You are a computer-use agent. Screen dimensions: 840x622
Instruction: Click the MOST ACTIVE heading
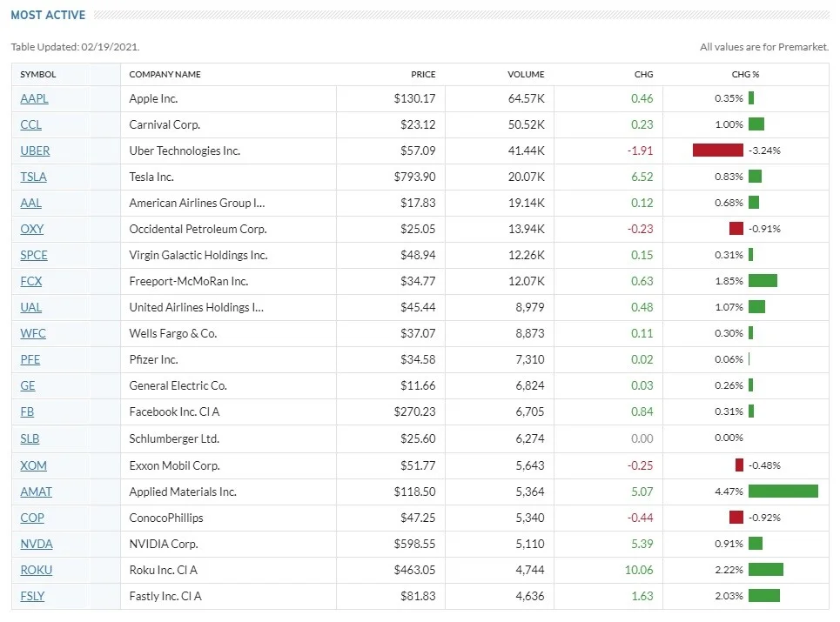coord(48,15)
